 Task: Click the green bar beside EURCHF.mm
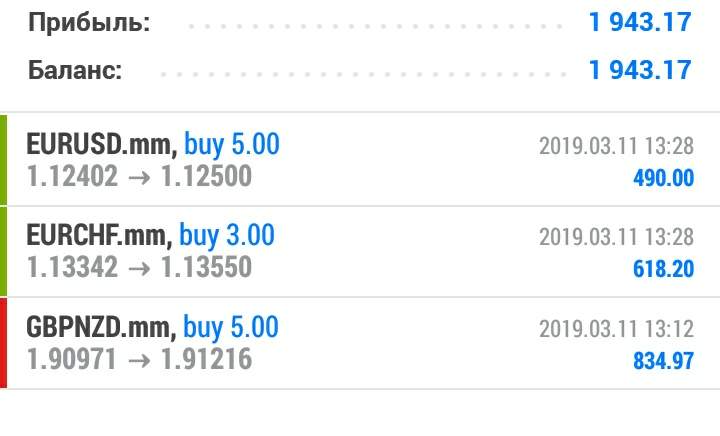point(4,251)
